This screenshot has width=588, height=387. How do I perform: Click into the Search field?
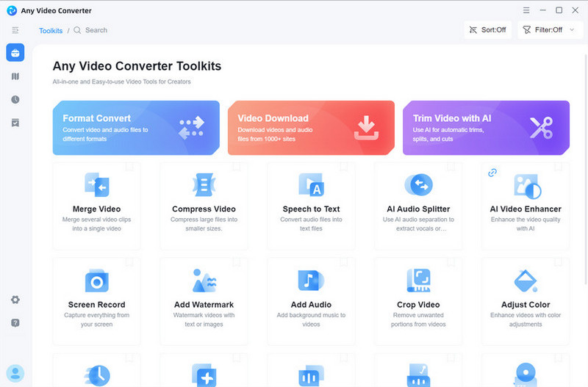click(96, 30)
